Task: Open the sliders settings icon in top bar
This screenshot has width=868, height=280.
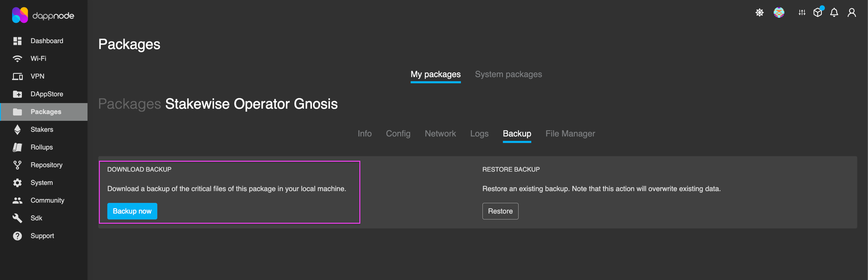Action: coord(802,13)
